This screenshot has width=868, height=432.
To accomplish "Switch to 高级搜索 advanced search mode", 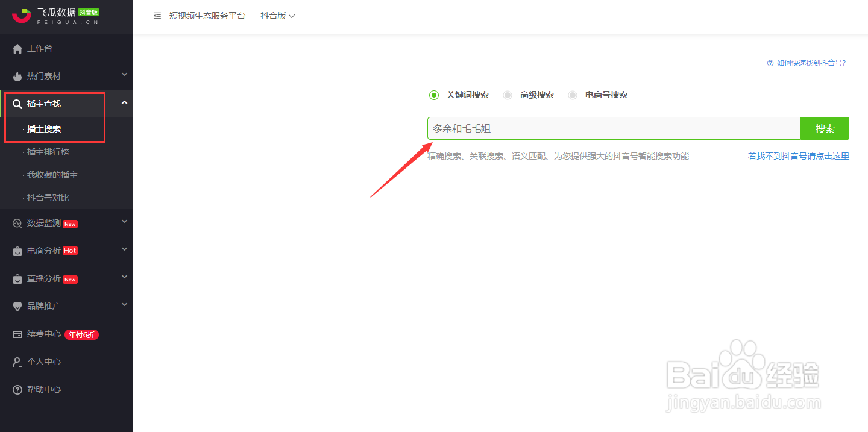I will click(x=508, y=95).
